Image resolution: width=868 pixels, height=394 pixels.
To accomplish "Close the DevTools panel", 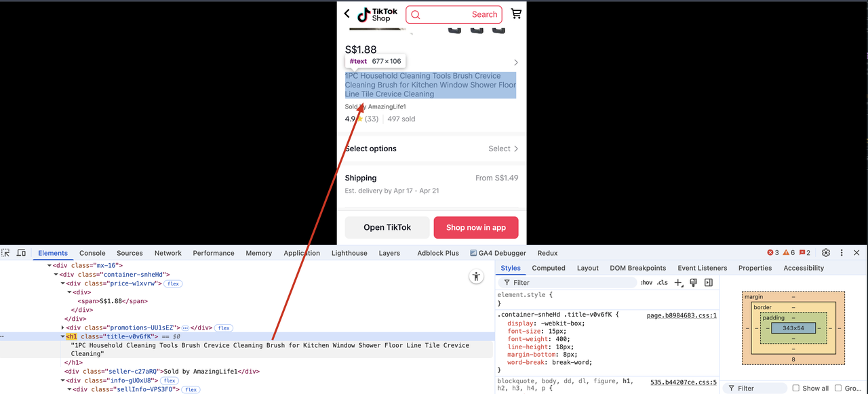I will coord(856,253).
